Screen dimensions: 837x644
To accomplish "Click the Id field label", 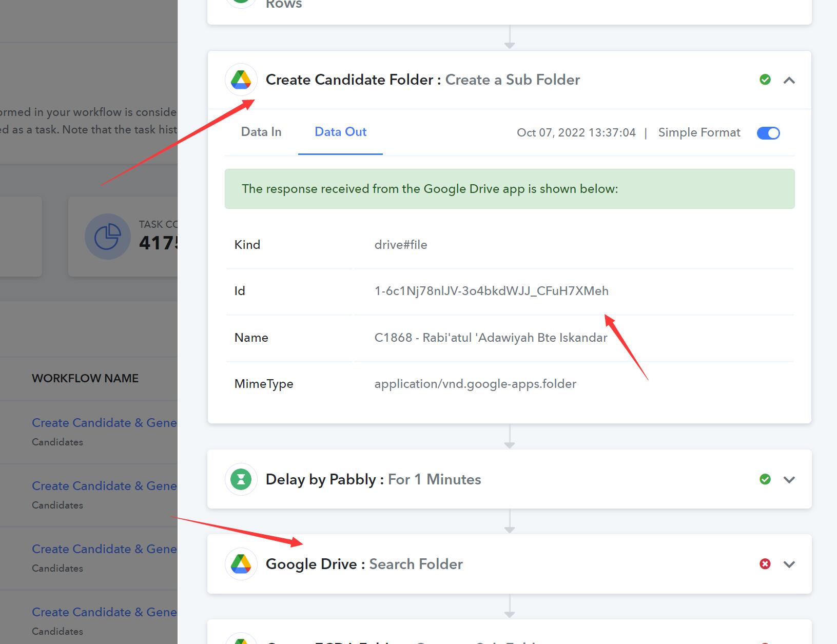I will (x=240, y=291).
